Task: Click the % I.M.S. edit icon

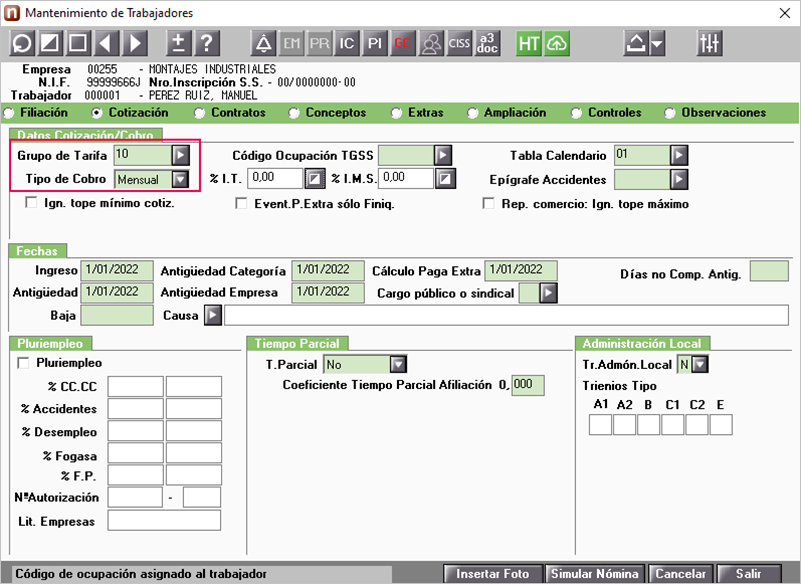Action: (x=445, y=178)
